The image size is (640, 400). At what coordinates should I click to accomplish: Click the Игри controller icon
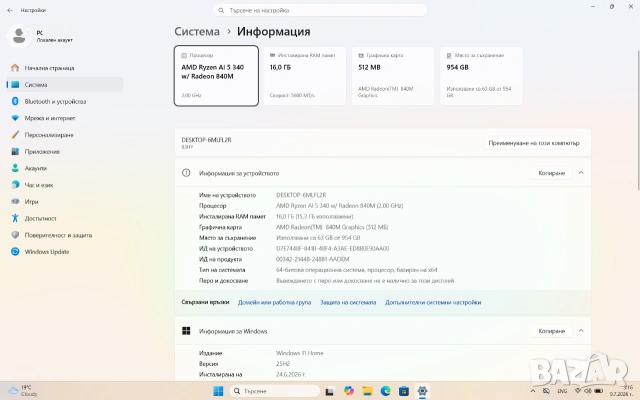pyautogui.click(x=15, y=202)
